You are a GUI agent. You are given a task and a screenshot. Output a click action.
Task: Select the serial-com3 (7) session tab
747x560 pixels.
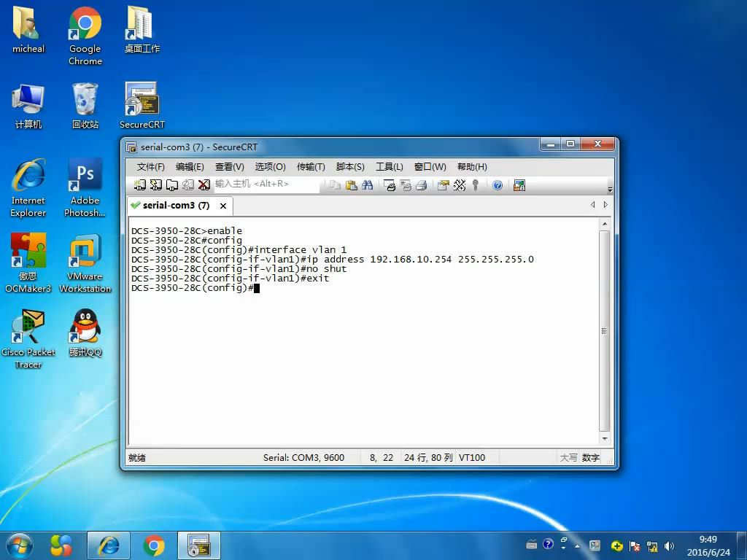coord(177,205)
